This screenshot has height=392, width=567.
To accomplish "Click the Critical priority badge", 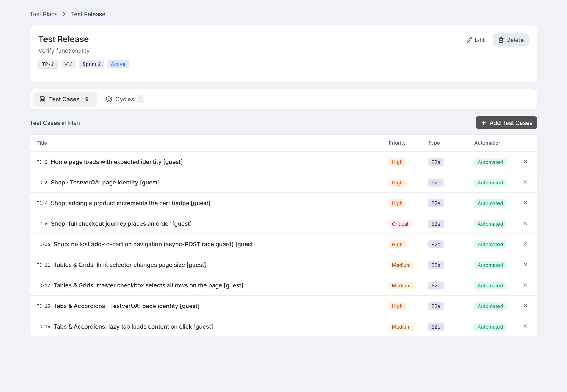I will tap(400, 224).
